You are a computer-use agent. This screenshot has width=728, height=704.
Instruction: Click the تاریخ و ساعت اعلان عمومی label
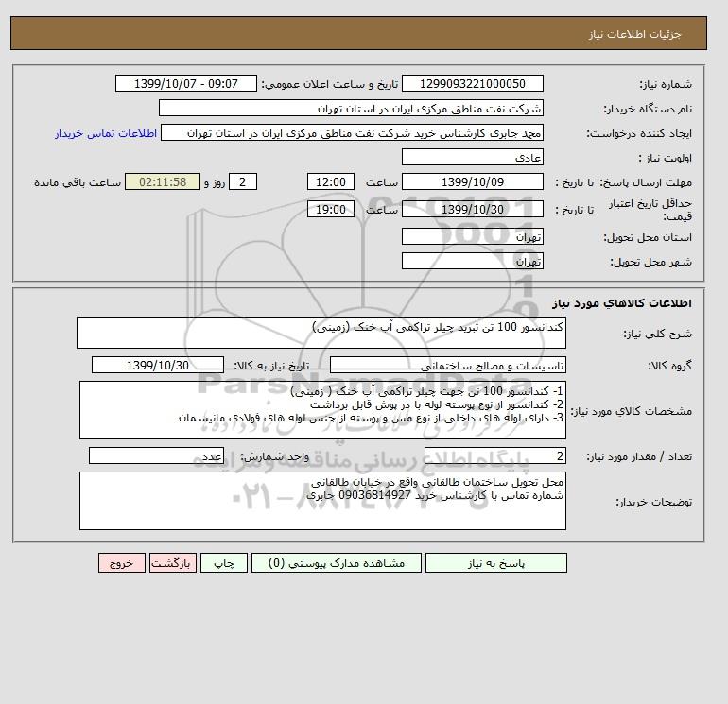330,84
